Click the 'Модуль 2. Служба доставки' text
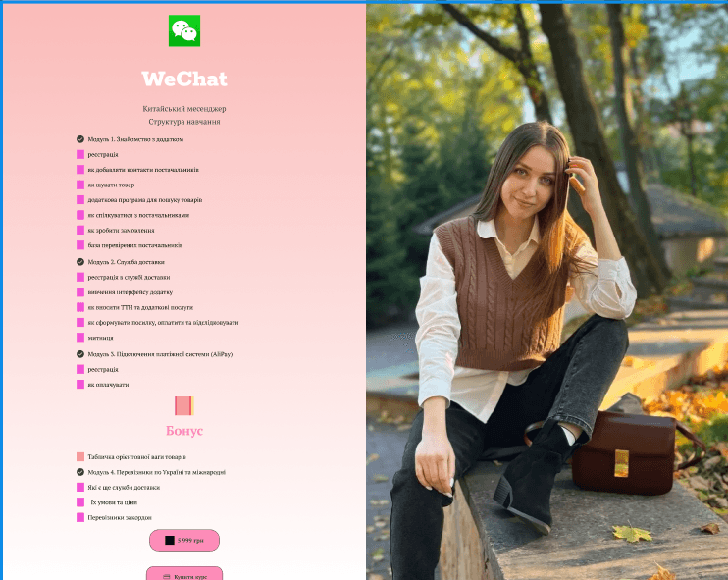 (x=127, y=262)
